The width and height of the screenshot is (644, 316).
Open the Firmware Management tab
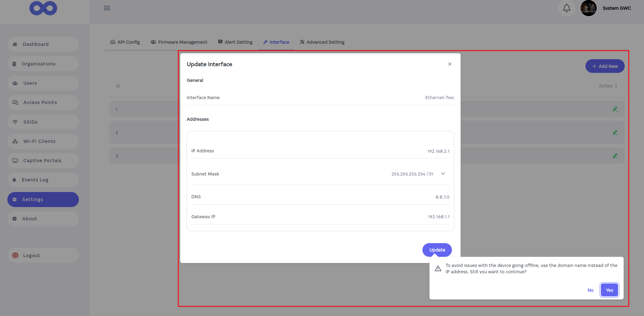179,42
